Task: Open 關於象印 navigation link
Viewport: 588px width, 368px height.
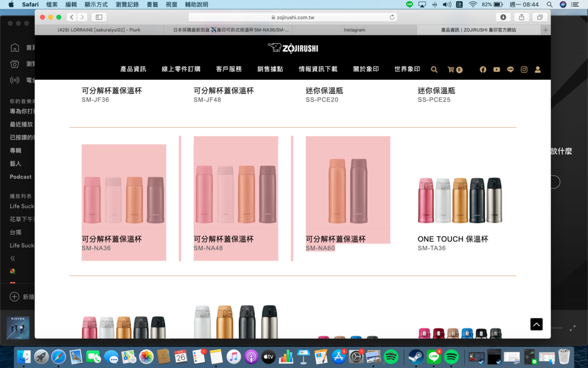Action: [366, 69]
